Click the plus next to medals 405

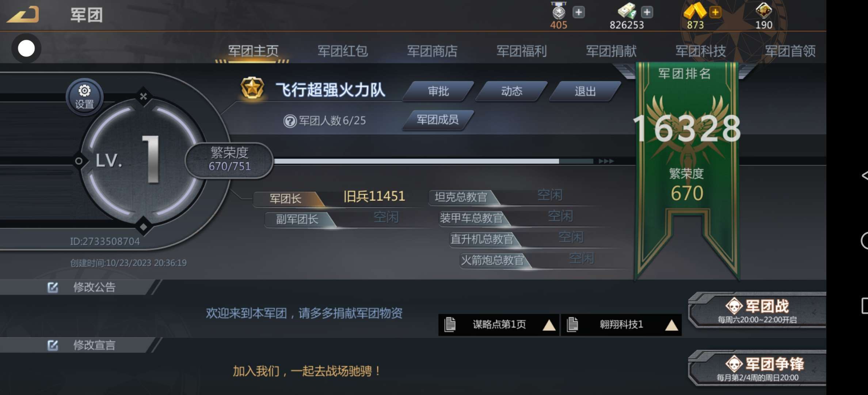pyautogui.click(x=578, y=12)
